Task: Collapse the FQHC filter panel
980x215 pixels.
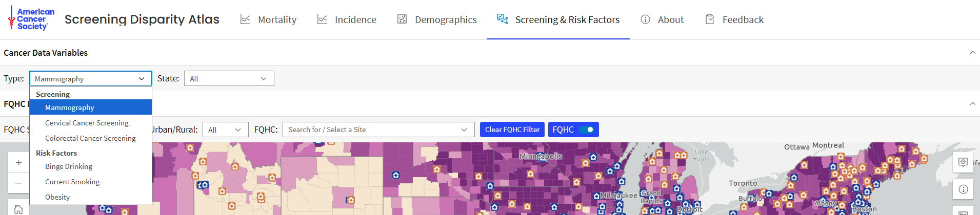Action: (972, 104)
